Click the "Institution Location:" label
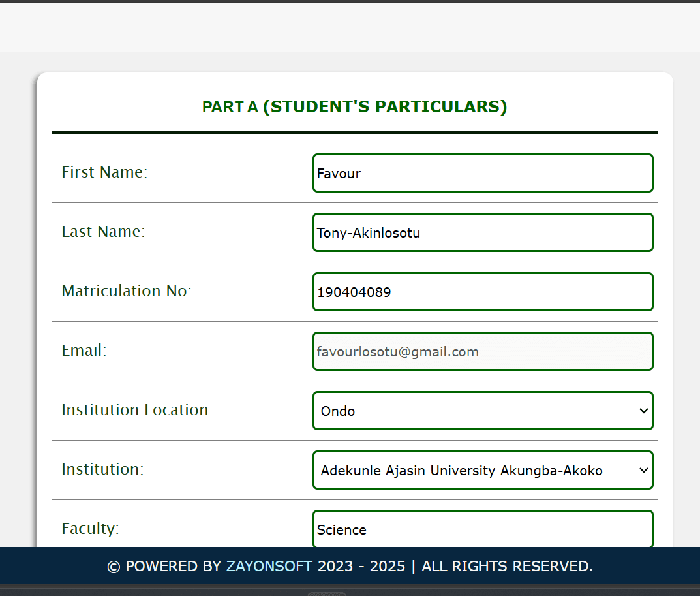Screen dimensions: 700x596 [x=137, y=410]
